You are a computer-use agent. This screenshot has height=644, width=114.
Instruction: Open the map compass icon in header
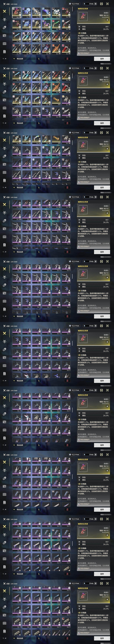(102, 4)
